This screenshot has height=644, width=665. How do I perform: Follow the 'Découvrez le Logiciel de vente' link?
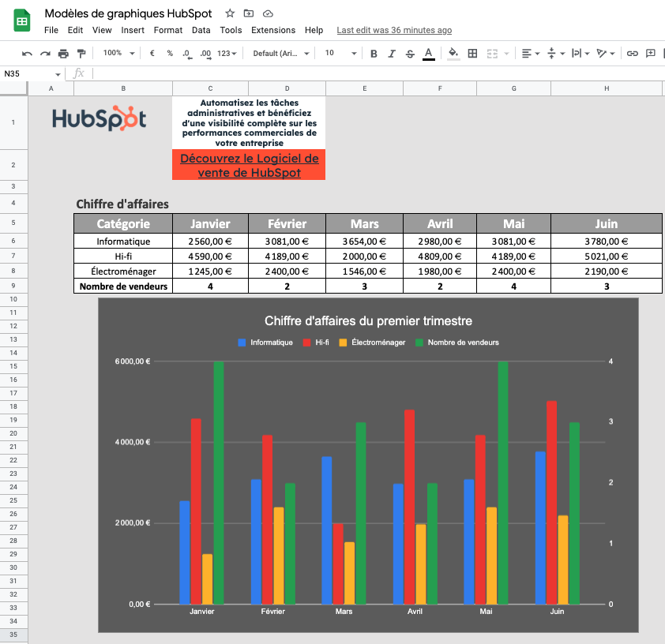[249, 165]
